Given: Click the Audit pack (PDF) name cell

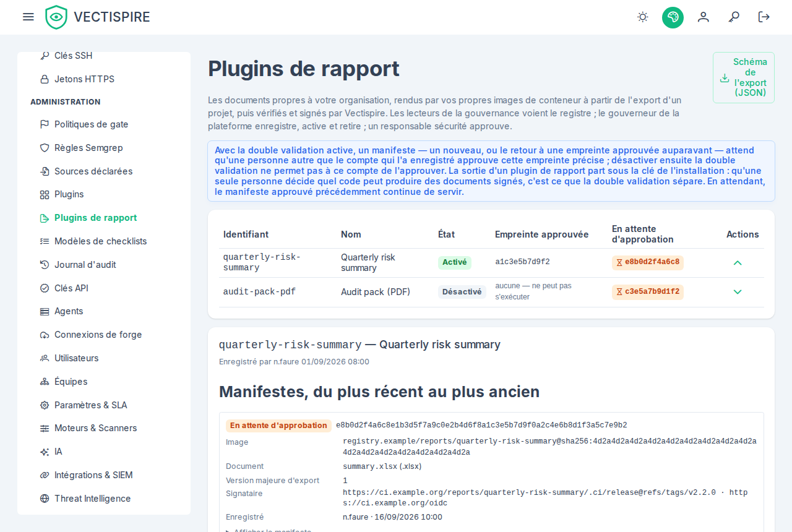Looking at the screenshot, I should 376,292.
